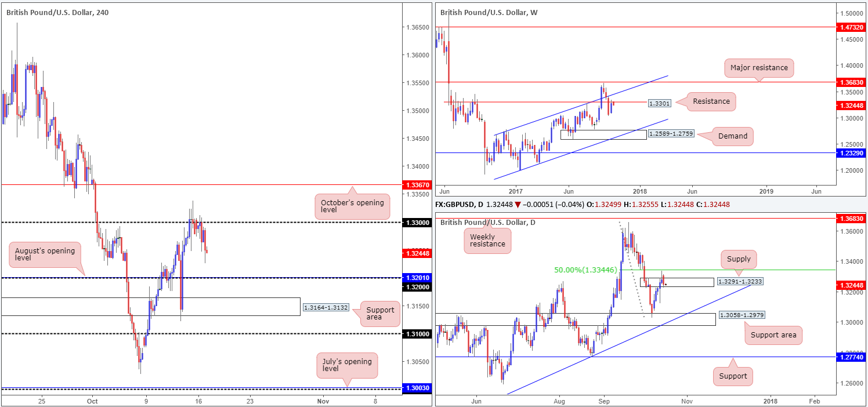Select the "July's opening level" callout
Screen dimensions: 868x407
coord(346,365)
